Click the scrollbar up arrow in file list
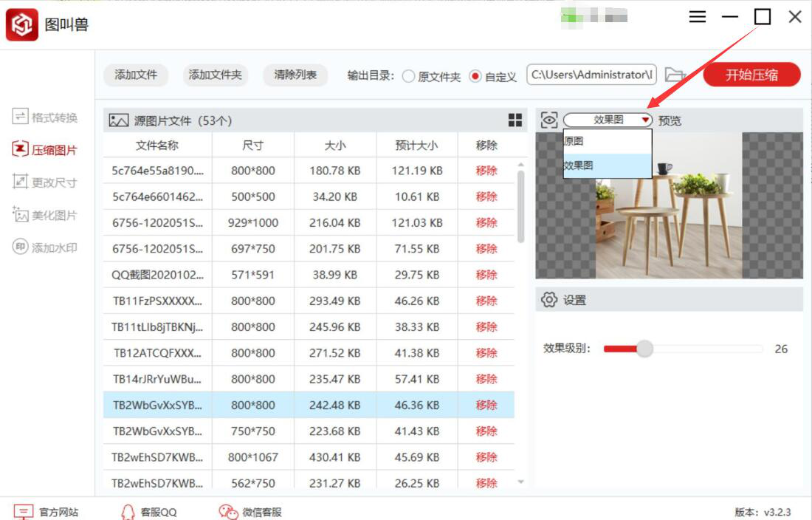Screen dimensions: 812x520 [x=520, y=165]
